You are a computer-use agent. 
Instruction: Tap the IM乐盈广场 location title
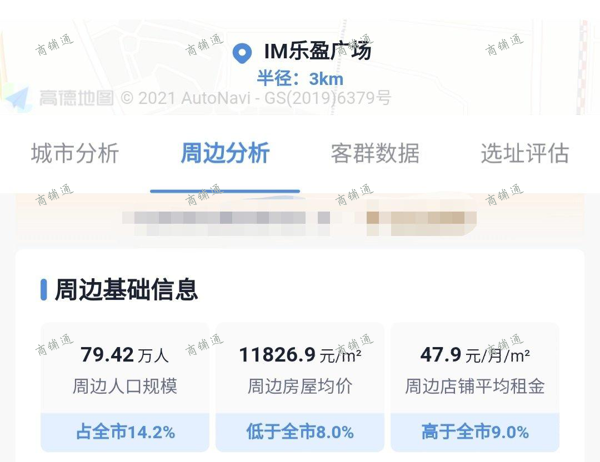pyautogui.click(x=317, y=51)
